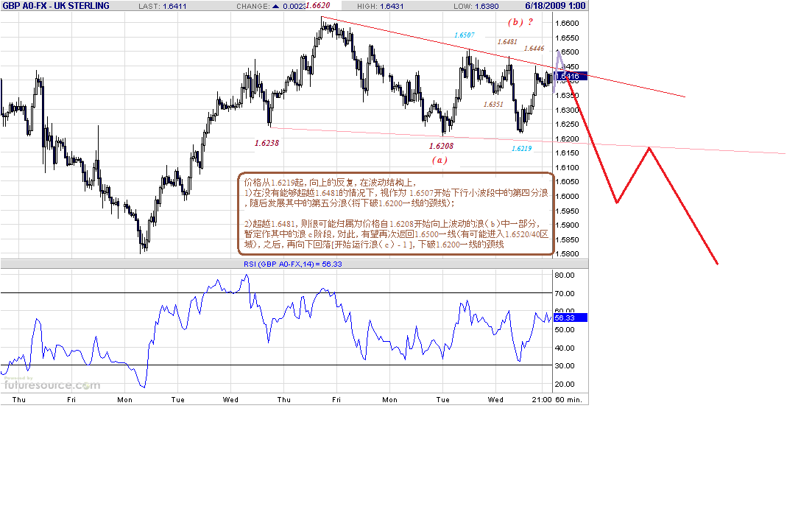Click the 1.5950 price axis label
Image resolution: width=812 pixels, height=523 pixels.
(x=567, y=211)
